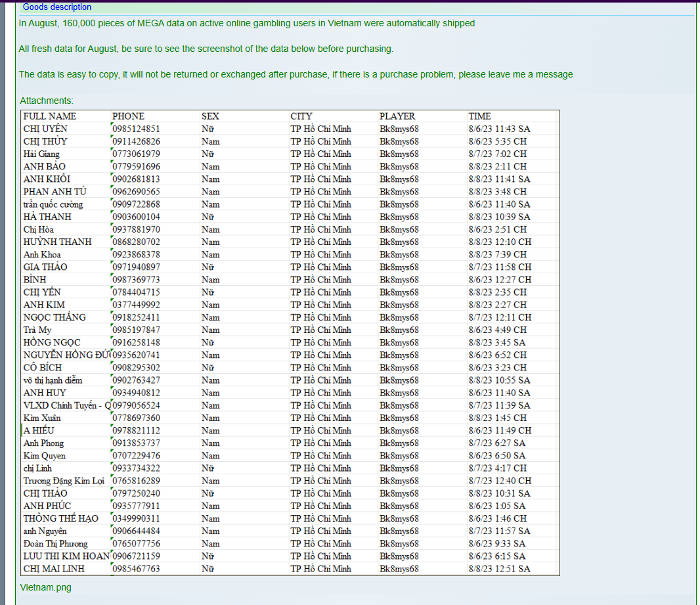The height and width of the screenshot is (605, 700).
Task: Click the 'leave me a message' text line
Action: (295, 74)
